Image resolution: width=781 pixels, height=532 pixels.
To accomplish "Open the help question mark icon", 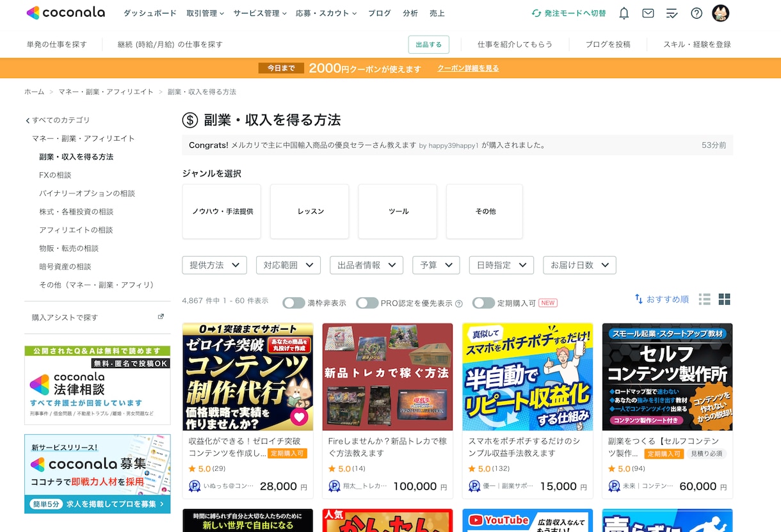I will coord(696,13).
